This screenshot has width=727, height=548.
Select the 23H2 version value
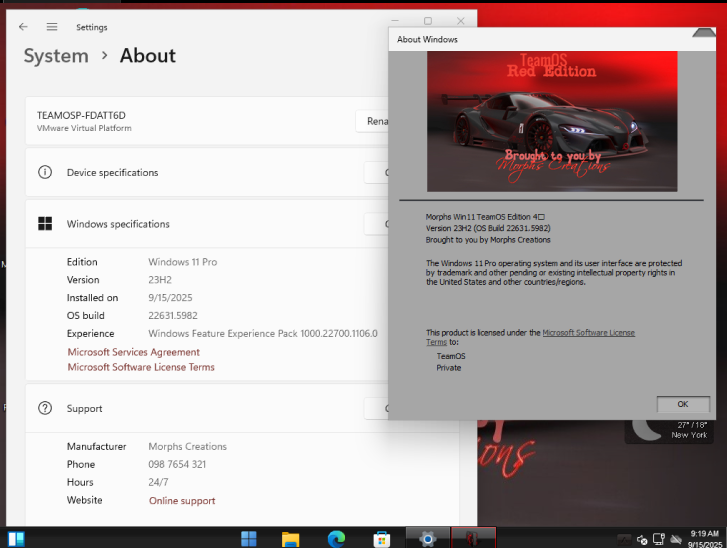click(160, 280)
